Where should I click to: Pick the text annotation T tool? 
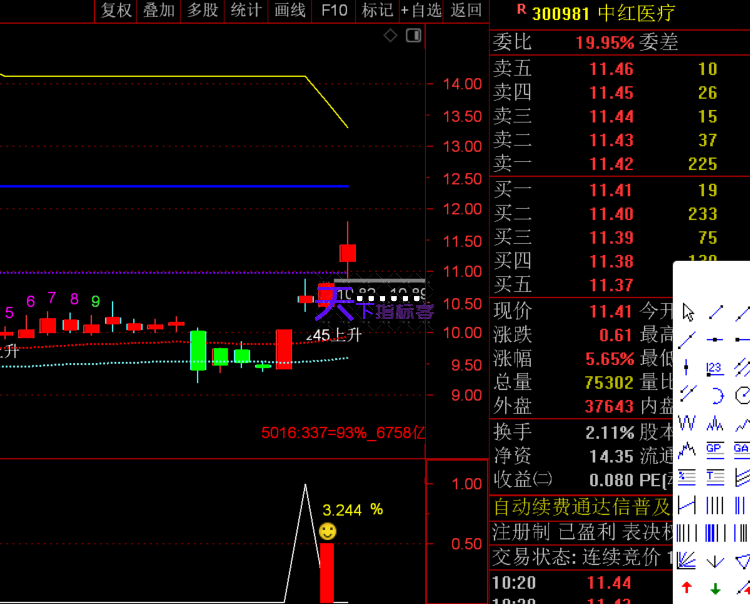click(715, 477)
